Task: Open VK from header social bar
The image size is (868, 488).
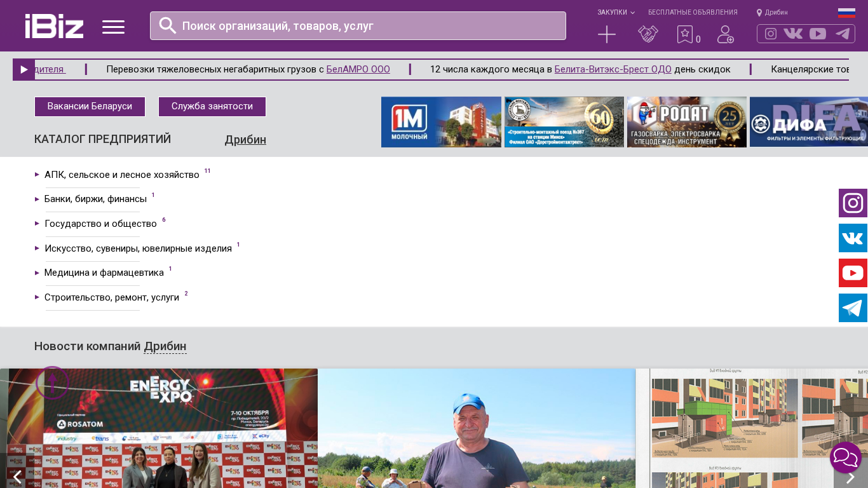Action: pos(793,34)
